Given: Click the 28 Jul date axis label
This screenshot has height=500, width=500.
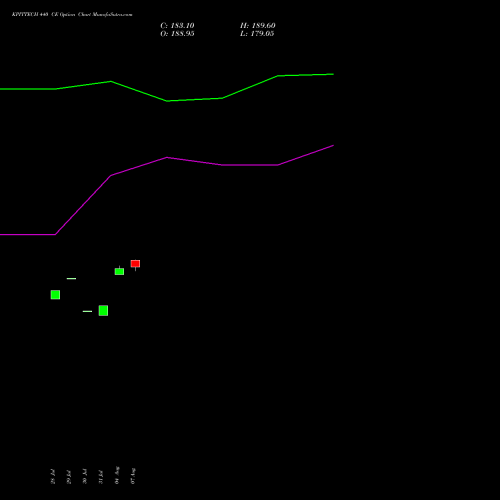Looking at the screenshot, I should [x=53, y=477].
